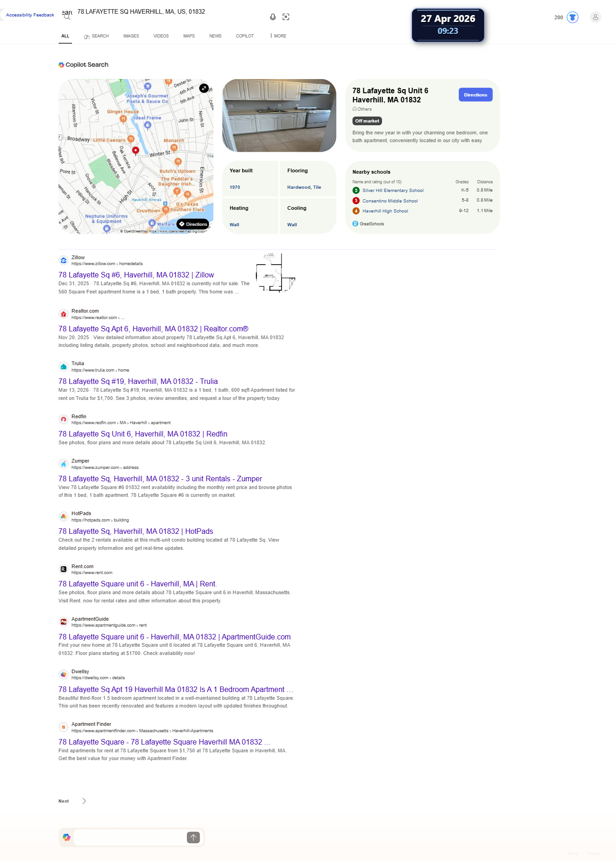Switch to the VIDEOS tab

tap(161, 36)
